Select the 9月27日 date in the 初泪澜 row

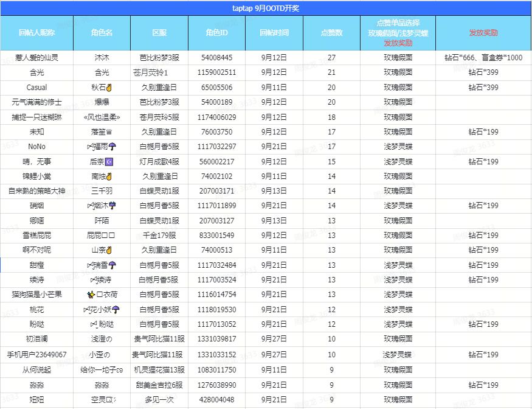(x=274, y=338)
